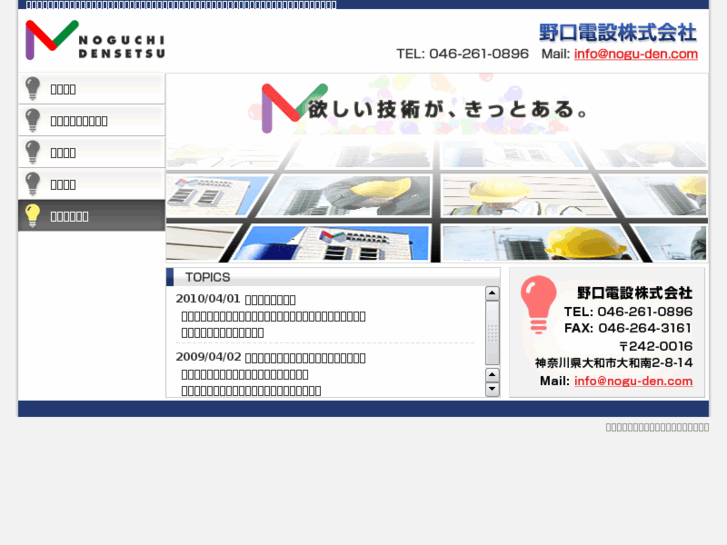Viewport: 727px width, 545px height.
Task: Click the postal code 〒242-0016
Action: point(656,346)
